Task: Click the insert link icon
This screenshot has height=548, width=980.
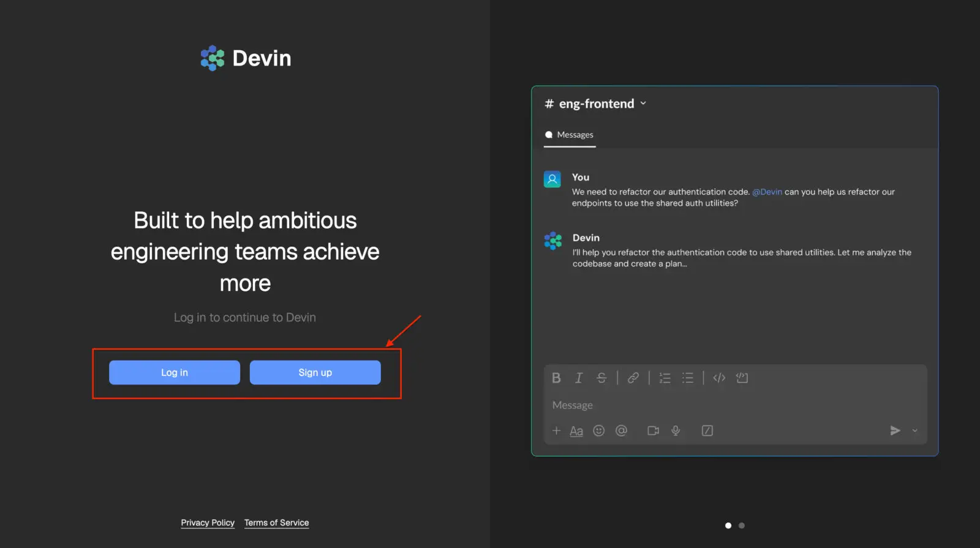Action: (633, 378)
